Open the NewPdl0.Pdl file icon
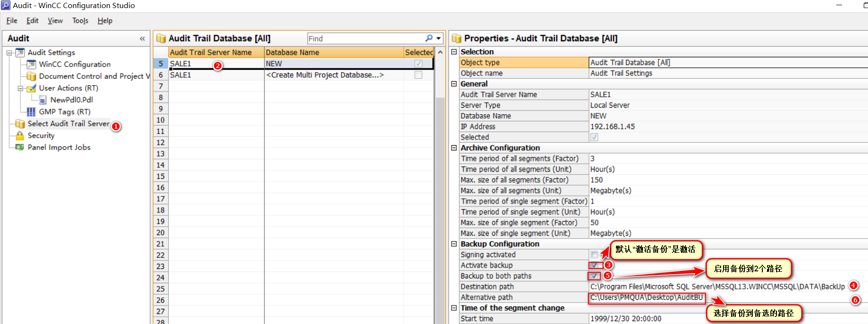The height and width of the screenshot is (324, 868). click(x=43, y=100)
